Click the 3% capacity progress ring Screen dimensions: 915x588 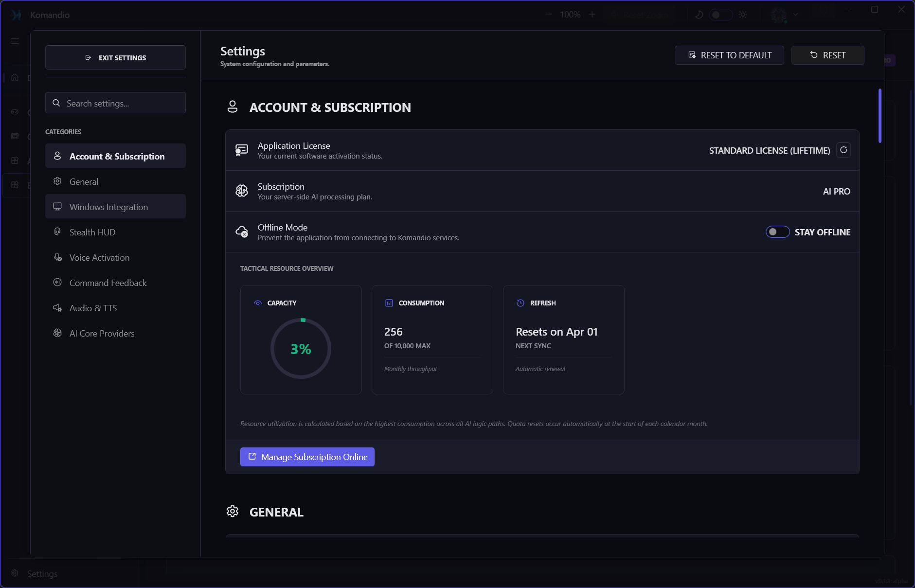(x=301, y=348)
